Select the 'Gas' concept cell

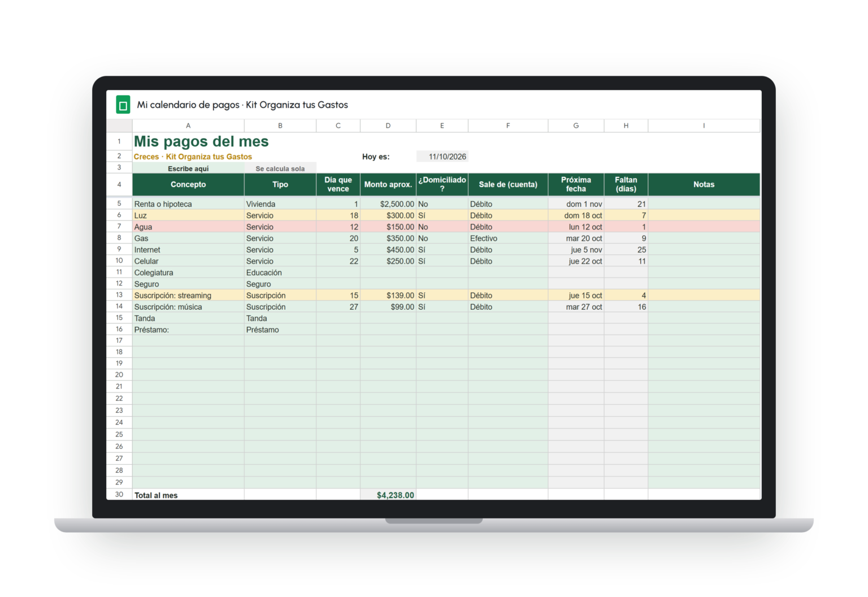(x=188, y=239)
